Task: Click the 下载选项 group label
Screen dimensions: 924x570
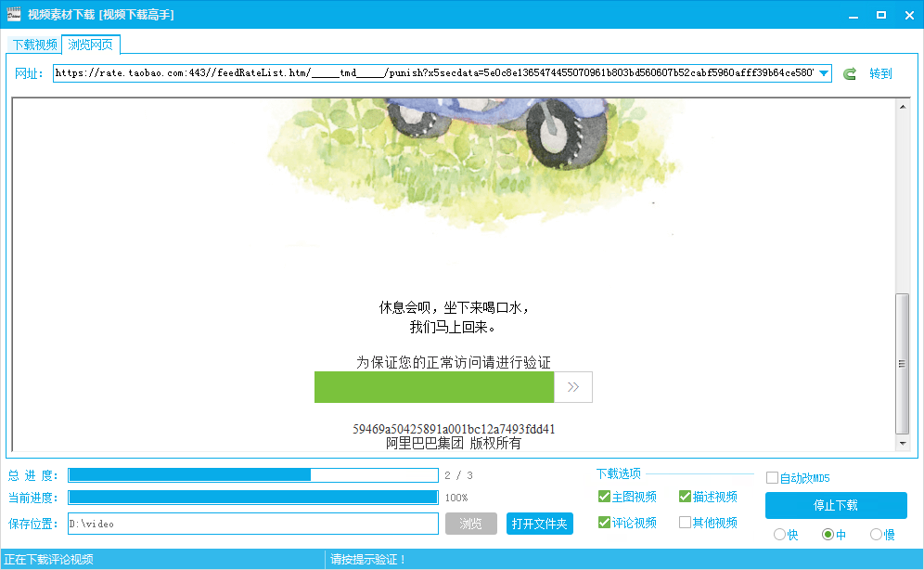Action: (618, 473)
